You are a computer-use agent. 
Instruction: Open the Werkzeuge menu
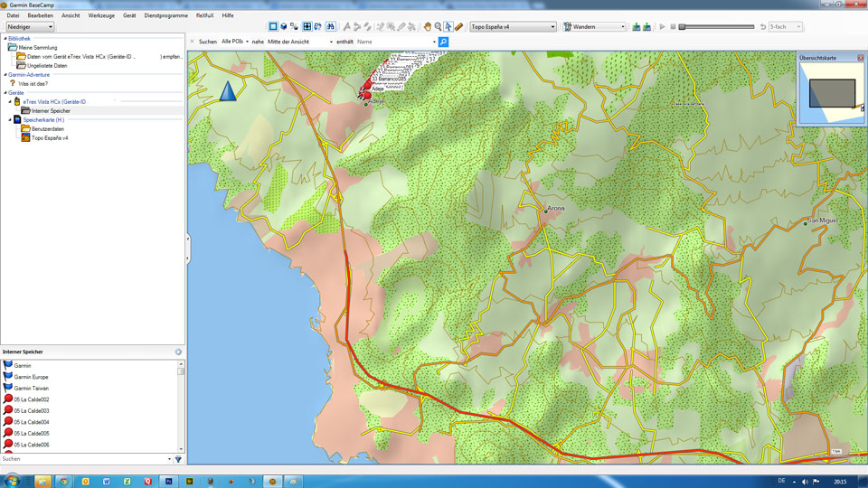click(x=101, y=15)
